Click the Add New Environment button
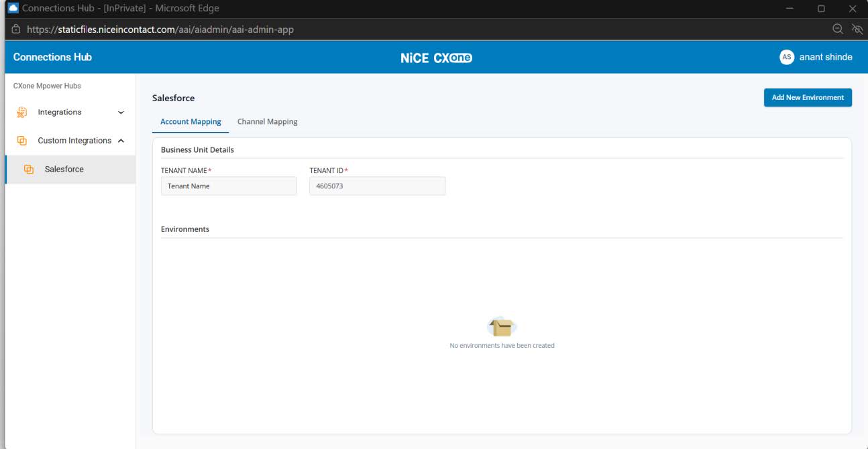Image resolution: width=868 pixels, height=449 pixels. (808, 97)
